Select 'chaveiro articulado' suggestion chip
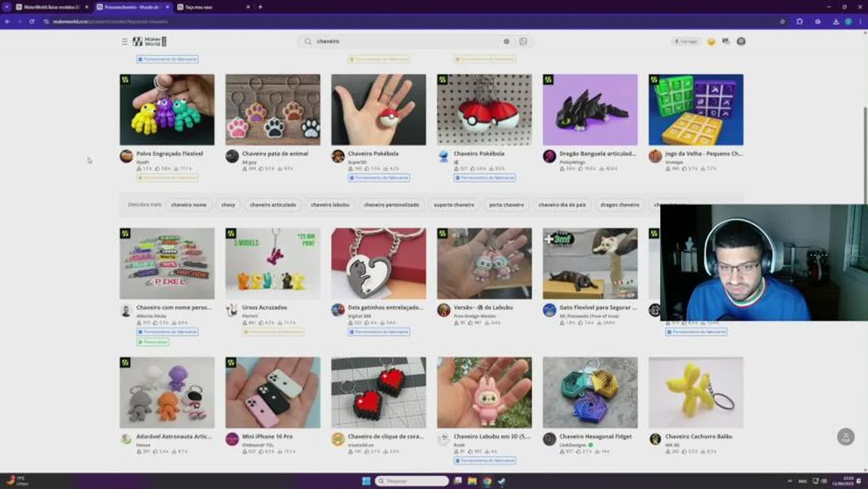 coord(273,204)
